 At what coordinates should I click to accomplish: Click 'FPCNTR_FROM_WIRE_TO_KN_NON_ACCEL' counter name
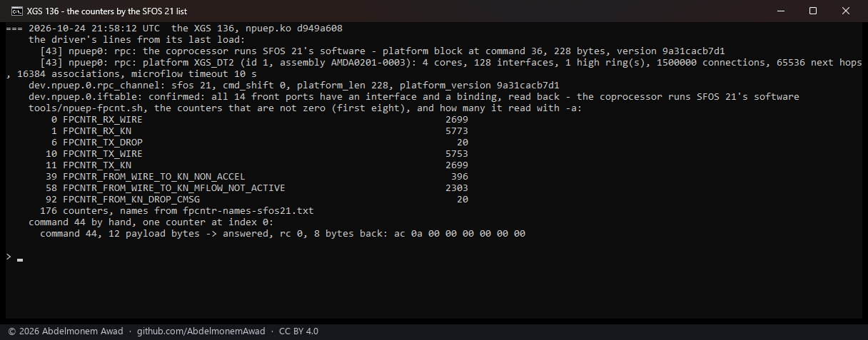coord(154,177)
